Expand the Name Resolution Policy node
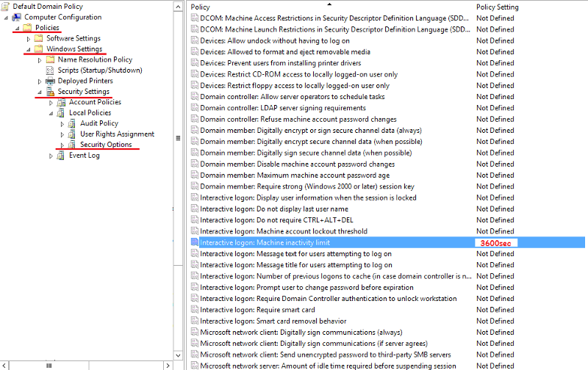588x370 pixels. [40, 60]
